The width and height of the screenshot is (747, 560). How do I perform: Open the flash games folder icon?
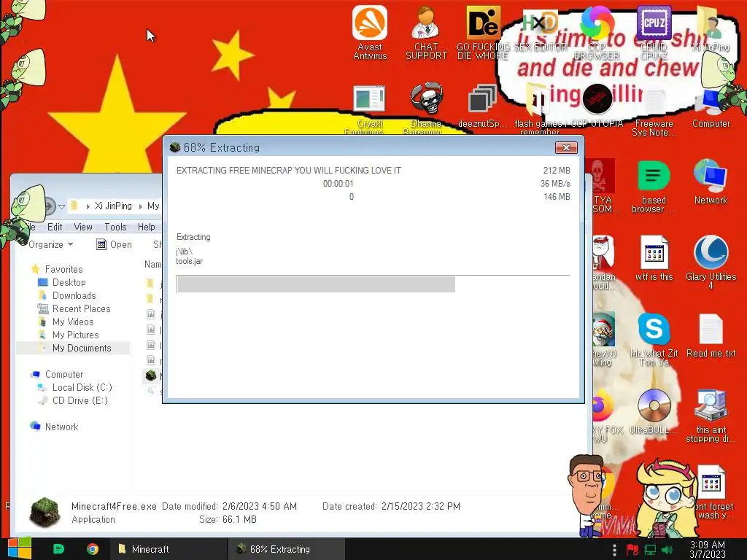(539, 109)
